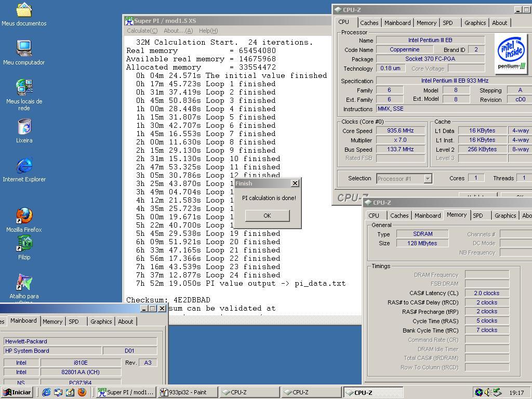The width and height of the screenshot is (532, 399).
Task: Click the Coppermine code name value
Action: point(404,49)
